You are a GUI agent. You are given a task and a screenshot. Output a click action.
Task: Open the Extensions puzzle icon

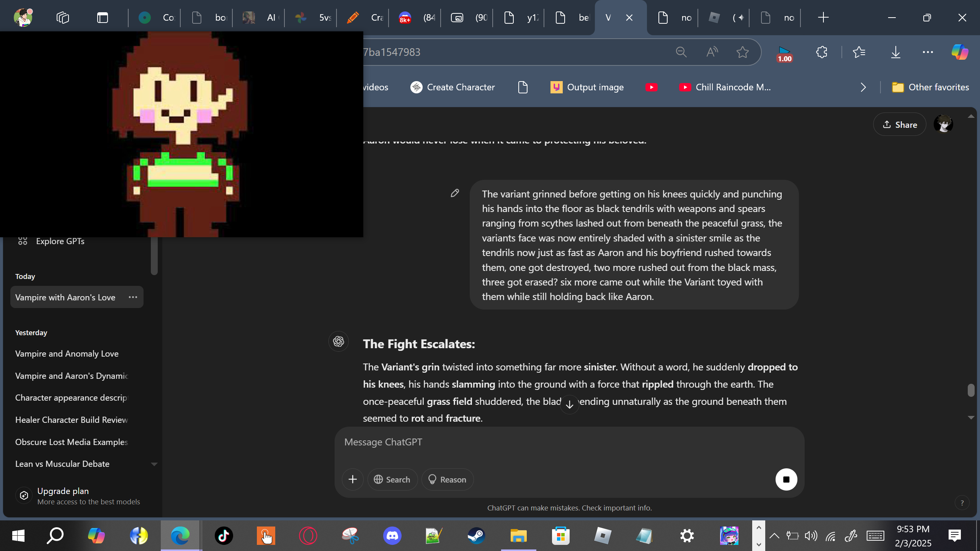click(822, 52)
